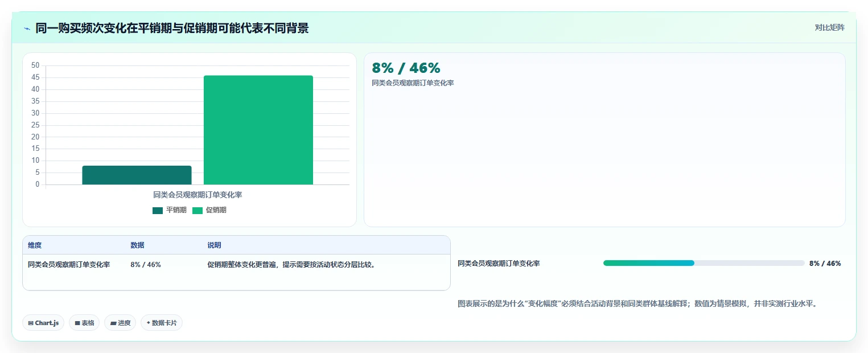Viewport: 868px width, 353px height.
Task: Click the 8% / 46% value beside progress bar
Action: click(x=825, y=263)
